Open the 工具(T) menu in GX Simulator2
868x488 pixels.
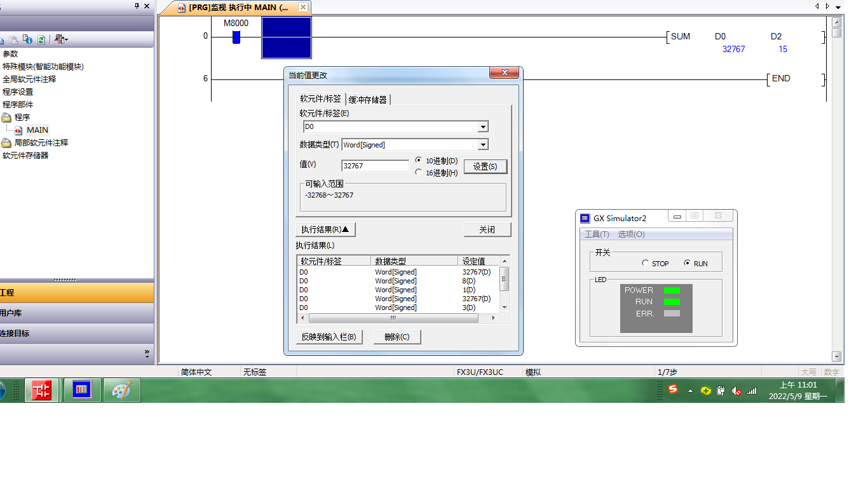(x=597, y=234)
